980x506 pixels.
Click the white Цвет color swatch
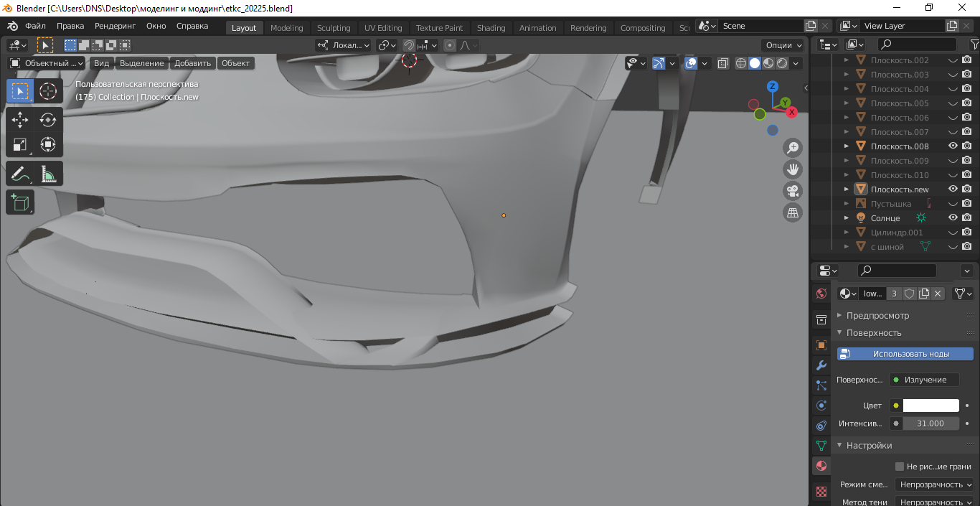click(x=930, y=406)
